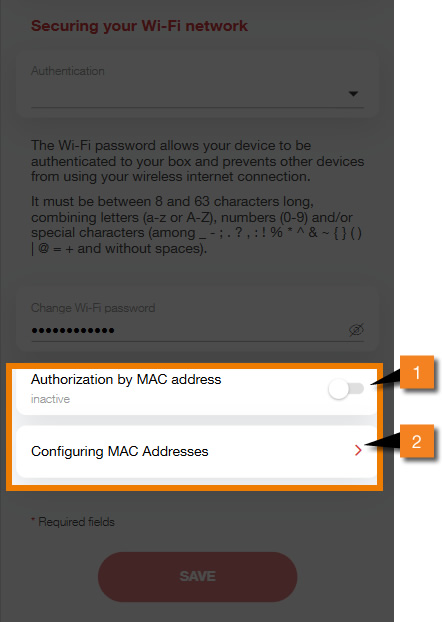
Task: Click the Change Wi-Fi password label text
Action: pyautogui.click(x=93, y=308)
